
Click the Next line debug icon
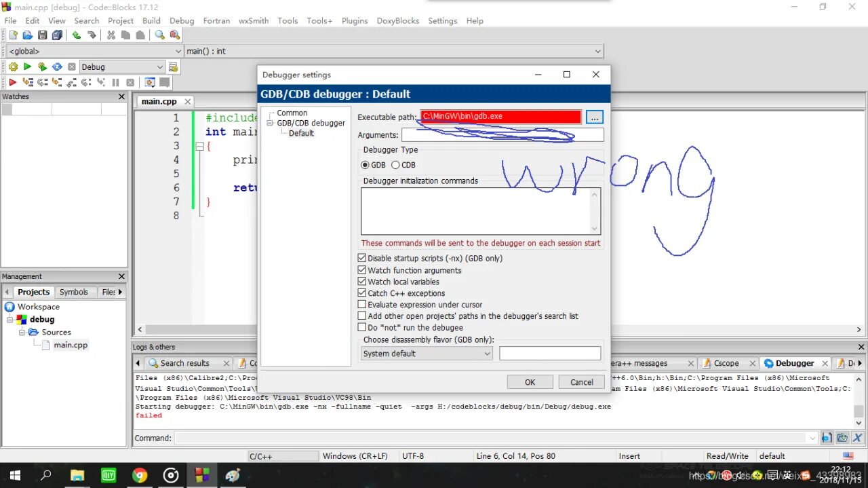43,82
